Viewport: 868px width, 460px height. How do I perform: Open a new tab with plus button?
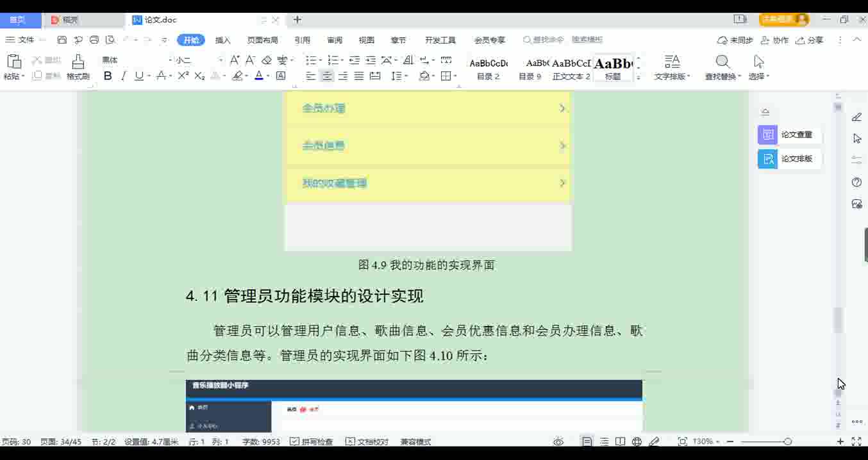297,20
